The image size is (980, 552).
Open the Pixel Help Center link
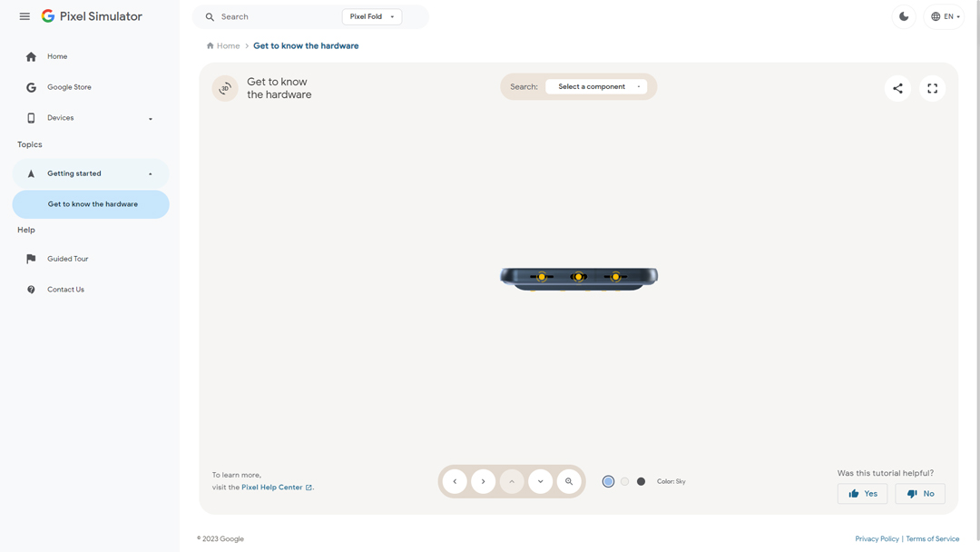pos(272,488)
